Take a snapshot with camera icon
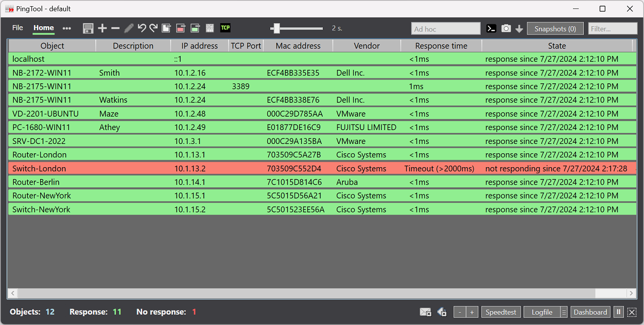 (x=506, y=29)
